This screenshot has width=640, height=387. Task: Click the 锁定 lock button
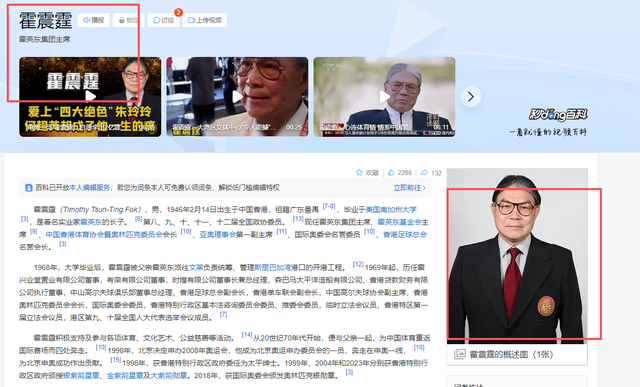pos(128,20)
